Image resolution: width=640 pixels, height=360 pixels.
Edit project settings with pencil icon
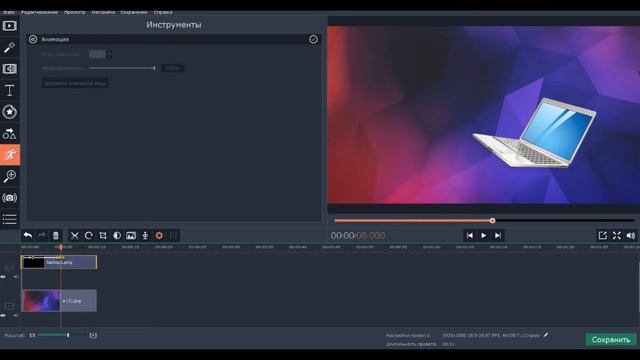(x=546, y=335)
